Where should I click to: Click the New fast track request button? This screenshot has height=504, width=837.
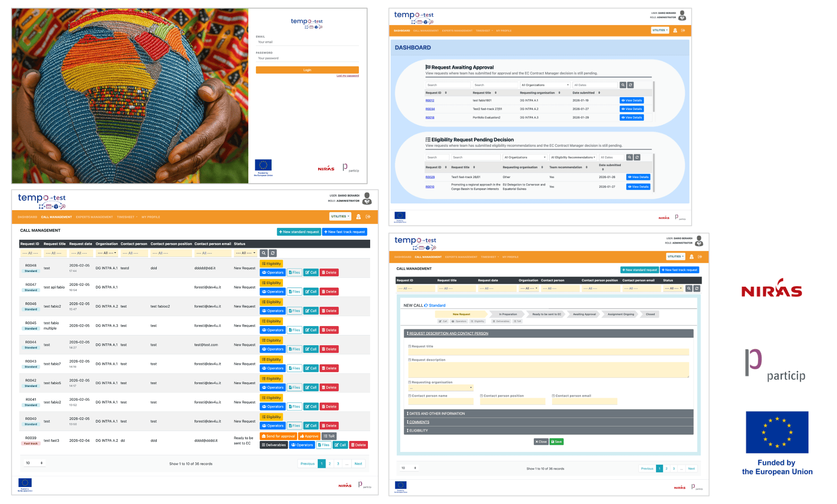(344, 232)
